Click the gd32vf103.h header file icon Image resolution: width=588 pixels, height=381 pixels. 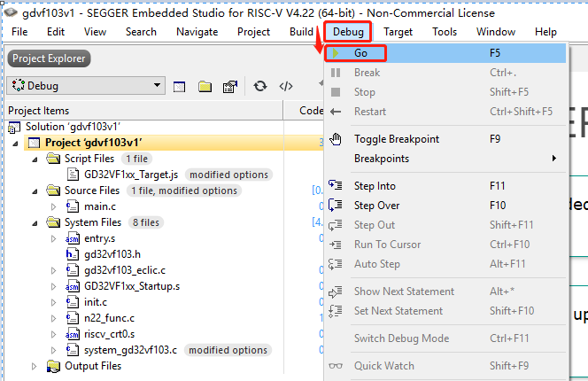pyautogui.click(x=73, y=254)
